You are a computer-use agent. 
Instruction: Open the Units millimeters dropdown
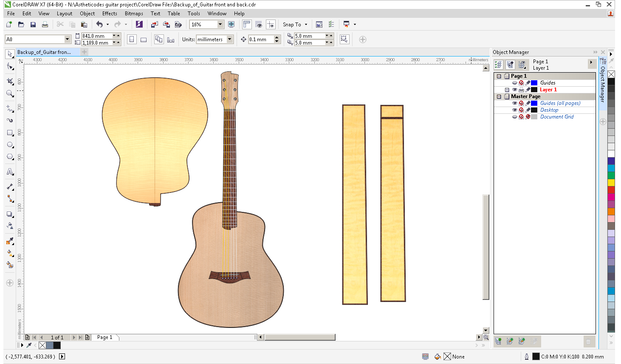point(230,40)
